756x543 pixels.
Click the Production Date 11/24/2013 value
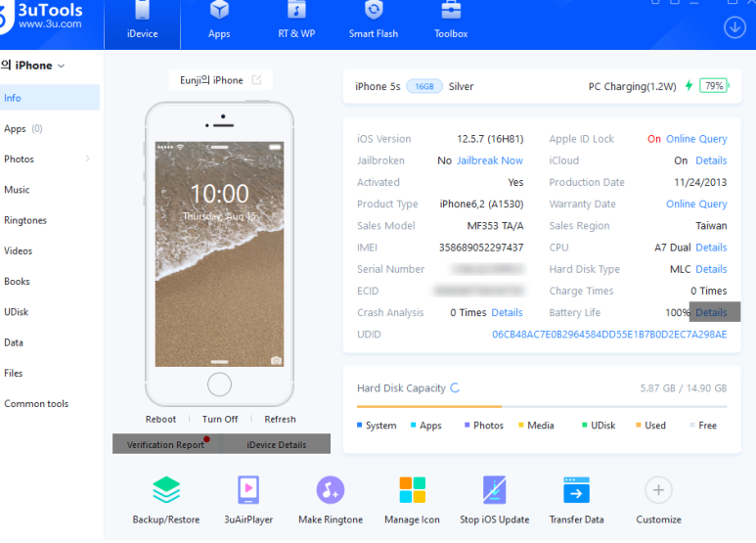(700, 182)
